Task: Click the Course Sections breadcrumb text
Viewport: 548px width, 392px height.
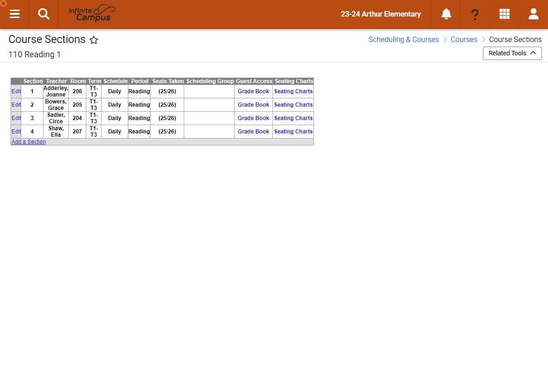Action: [515, 40]
